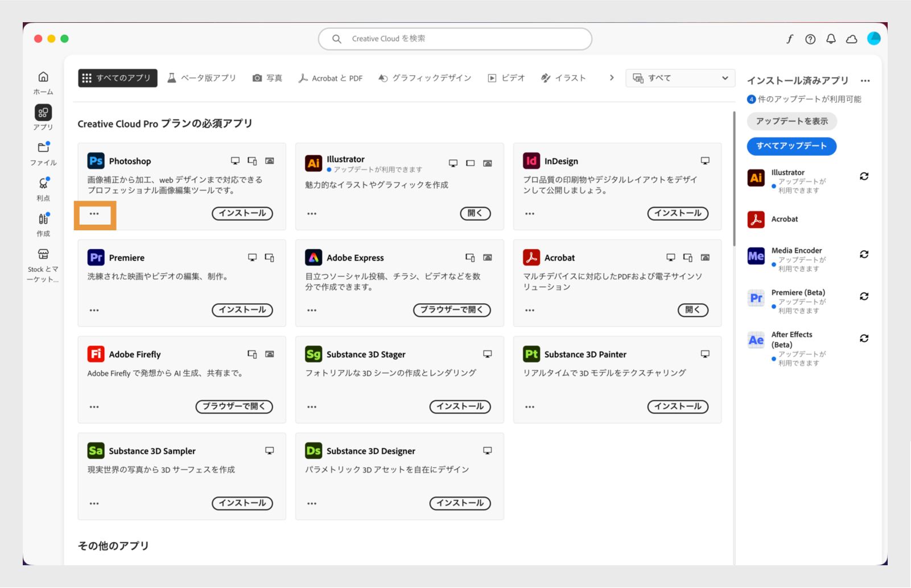Click アップデートを表示 button
911x588 pixels.
792,121
